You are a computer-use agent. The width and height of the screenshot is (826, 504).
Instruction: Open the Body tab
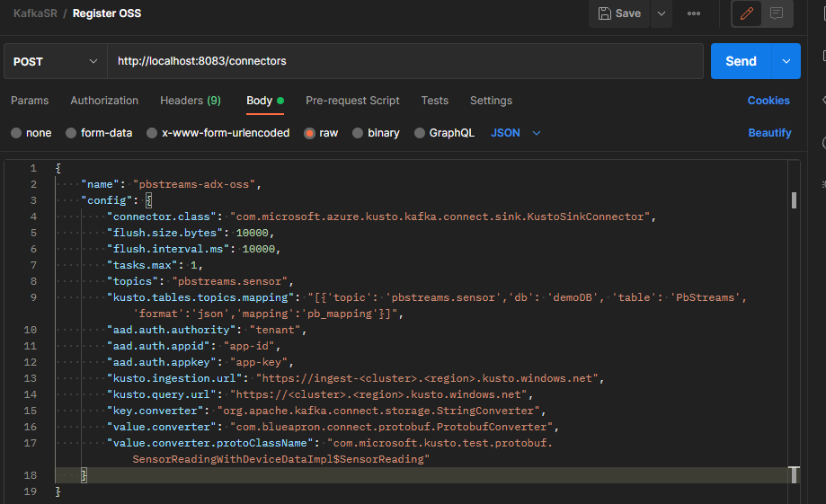click(265, 101)
